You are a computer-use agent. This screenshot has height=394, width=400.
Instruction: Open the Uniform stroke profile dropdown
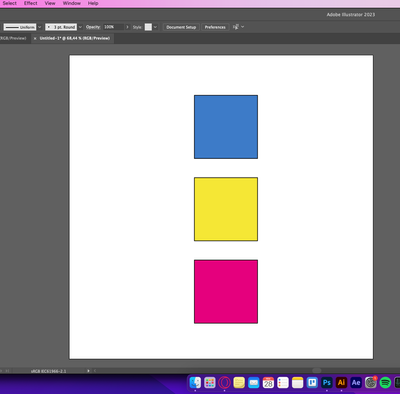tap(20, 27)
